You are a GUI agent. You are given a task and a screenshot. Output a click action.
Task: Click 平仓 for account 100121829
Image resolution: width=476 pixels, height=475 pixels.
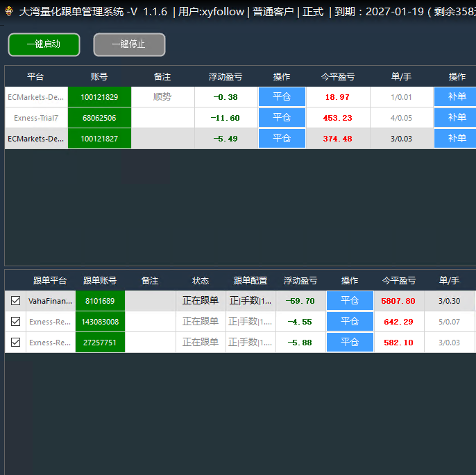[x=282, y=97]
